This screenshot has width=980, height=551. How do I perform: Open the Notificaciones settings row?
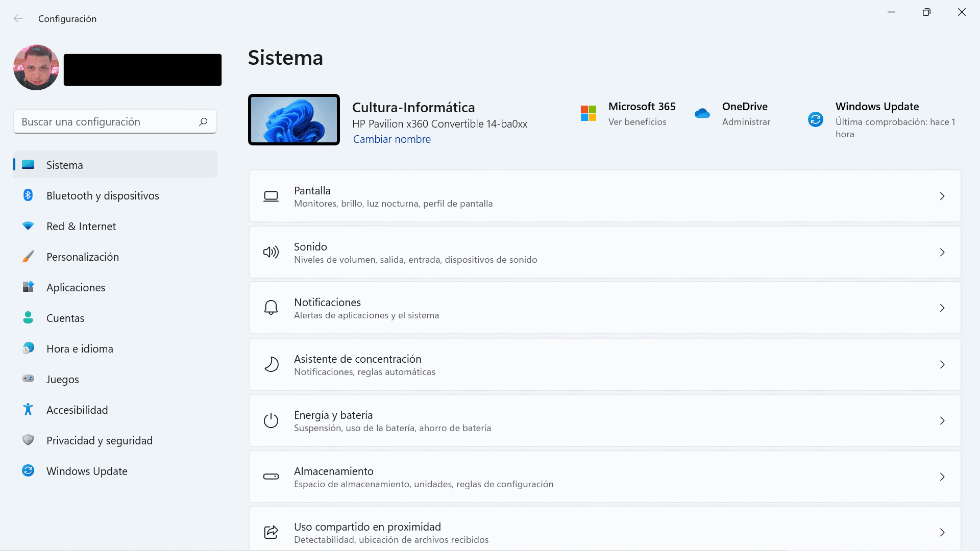[605, 308]
